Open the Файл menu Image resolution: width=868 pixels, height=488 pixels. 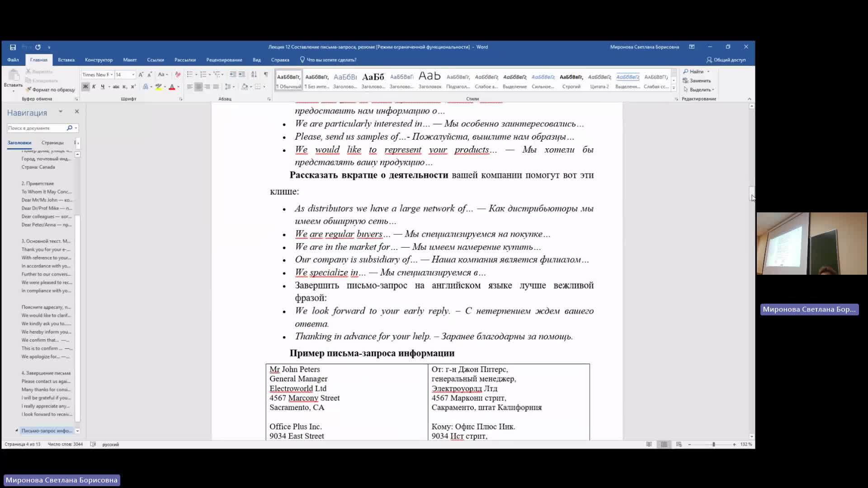13,60
